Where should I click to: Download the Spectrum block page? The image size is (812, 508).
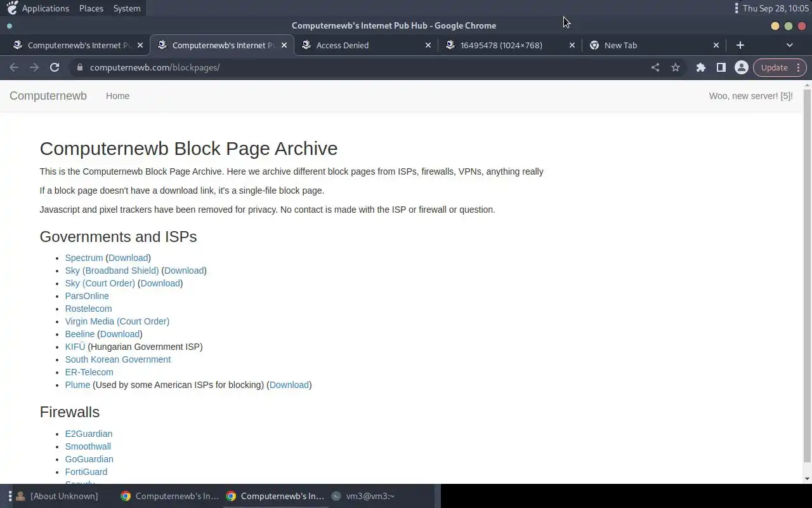point(128,258)
